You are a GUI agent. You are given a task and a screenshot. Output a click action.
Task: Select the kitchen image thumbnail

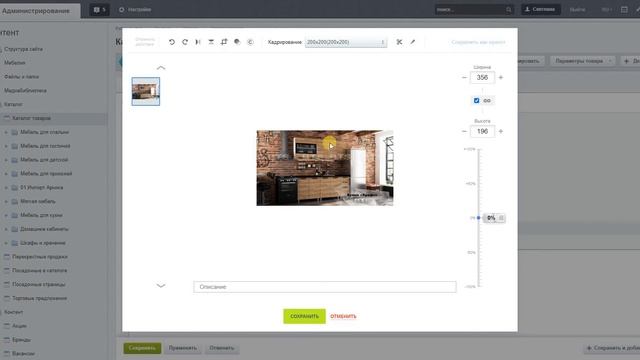point(146,91)
